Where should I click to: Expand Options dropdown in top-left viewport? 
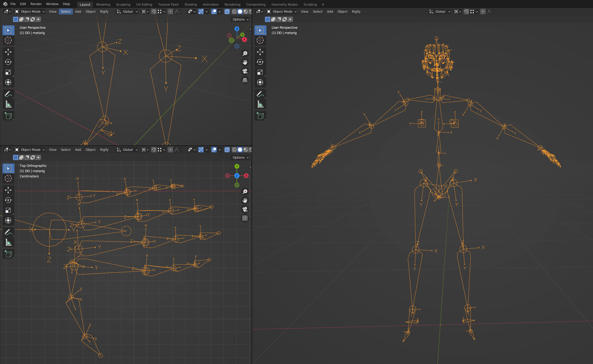point(240,19)
